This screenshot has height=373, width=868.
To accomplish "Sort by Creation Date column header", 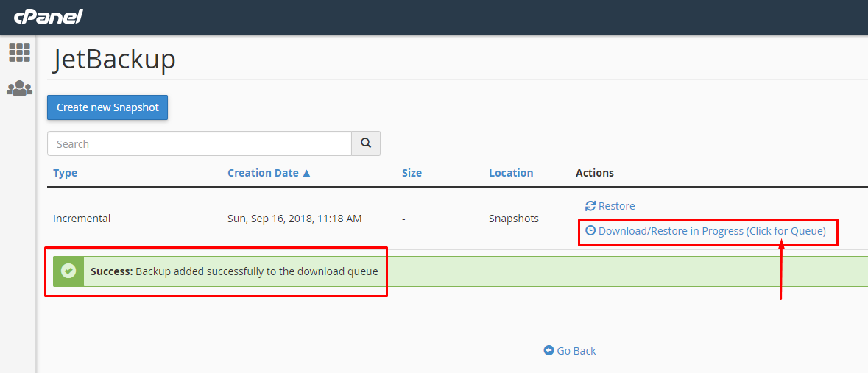I will click(269, 173).
